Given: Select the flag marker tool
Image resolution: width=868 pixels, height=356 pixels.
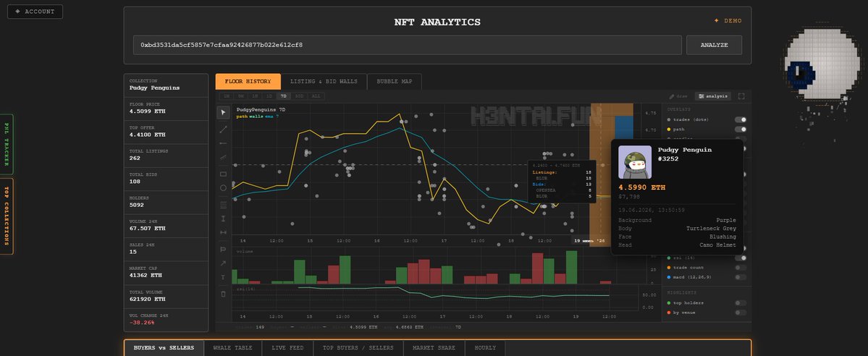Looking at the screenshot, I should point(223,249).
